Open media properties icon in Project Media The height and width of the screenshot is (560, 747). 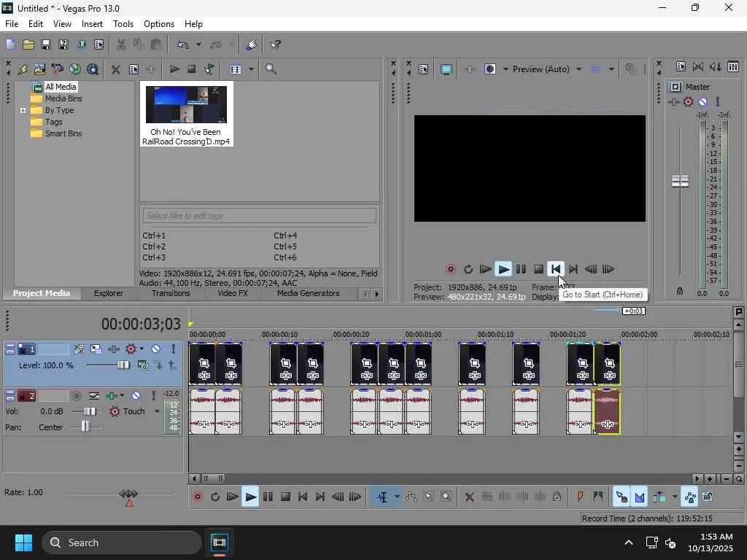tap(134, 69)
